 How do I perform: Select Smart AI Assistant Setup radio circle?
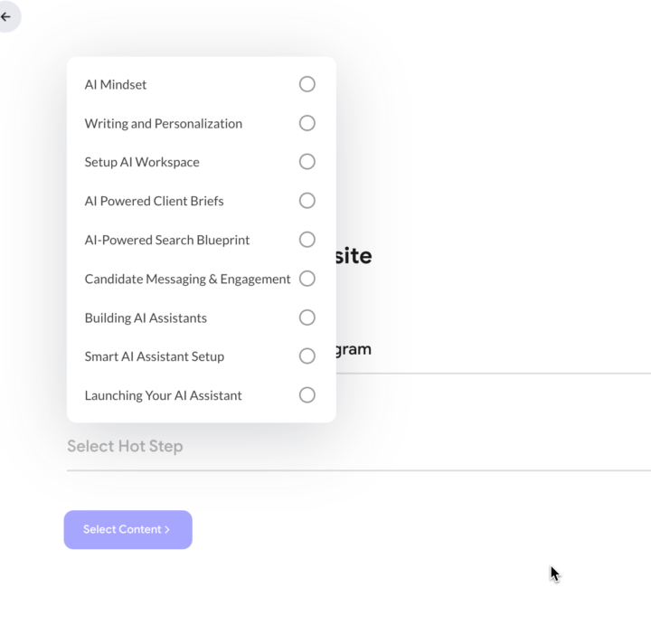(307, 355)
